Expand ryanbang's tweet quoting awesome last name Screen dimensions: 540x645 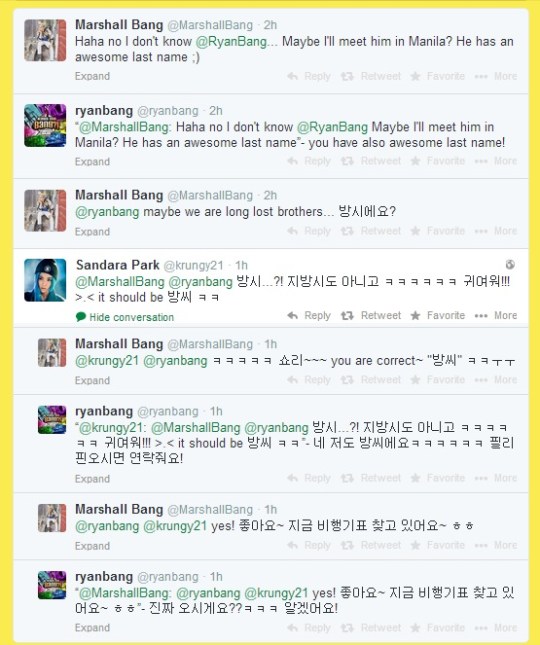92,162
